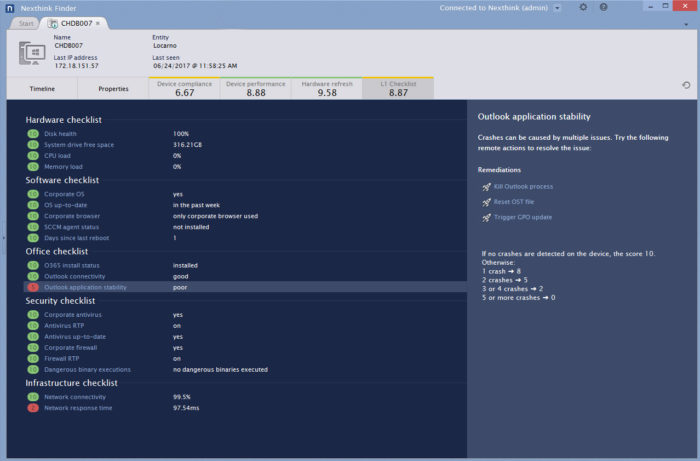Click the Disk health score badge
The image size is (700, 461).
pyautogui.click(x=33, y=134)
